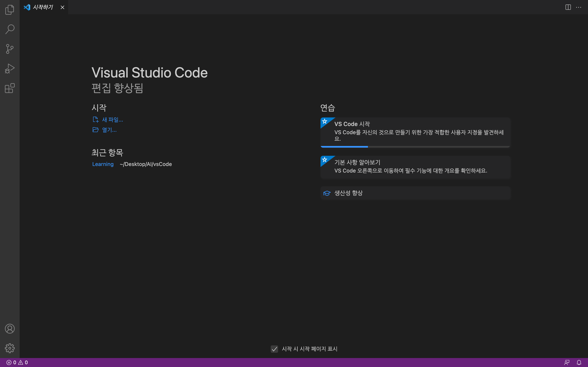Screen dimensions: 588x367
Task: Select the '시작하기' editor tab
Action: 43,7
